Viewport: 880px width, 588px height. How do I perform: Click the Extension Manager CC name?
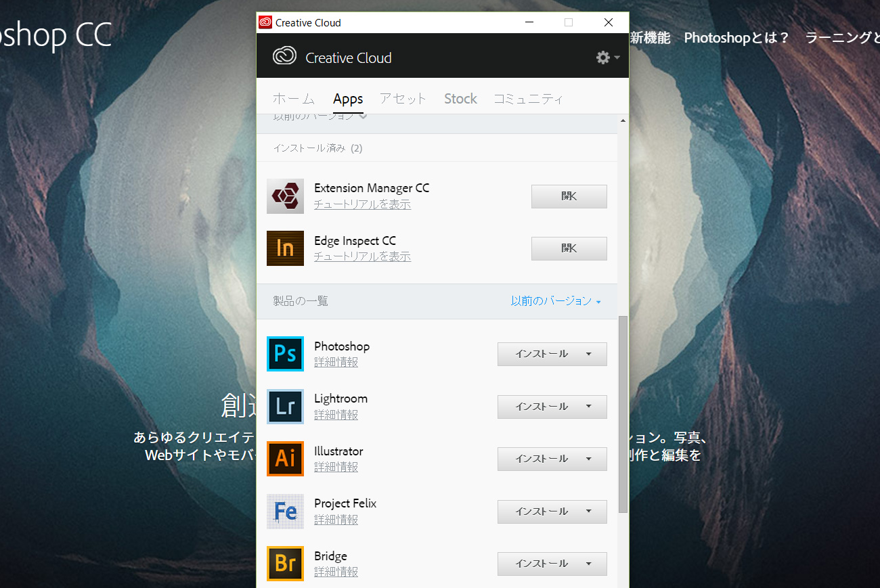click(372, 188)
